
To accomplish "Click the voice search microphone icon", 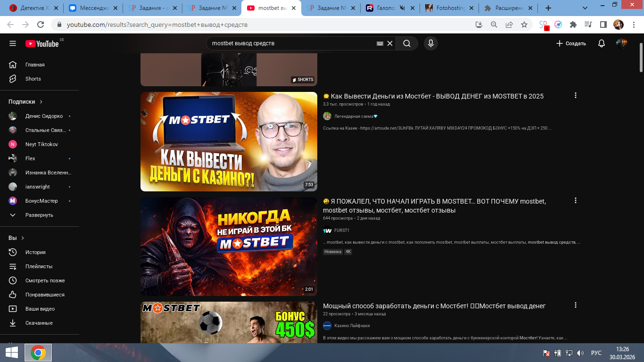I will [430, 43].
